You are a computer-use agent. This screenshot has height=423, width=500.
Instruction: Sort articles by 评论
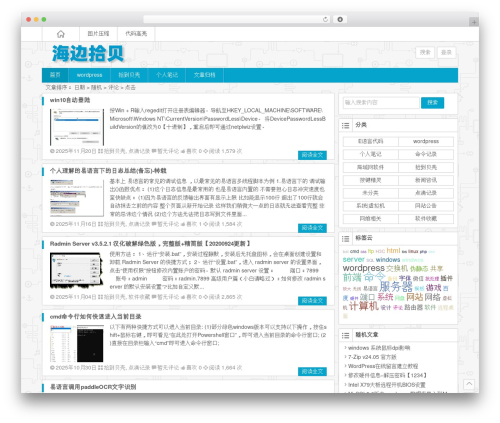coord(113,87)
